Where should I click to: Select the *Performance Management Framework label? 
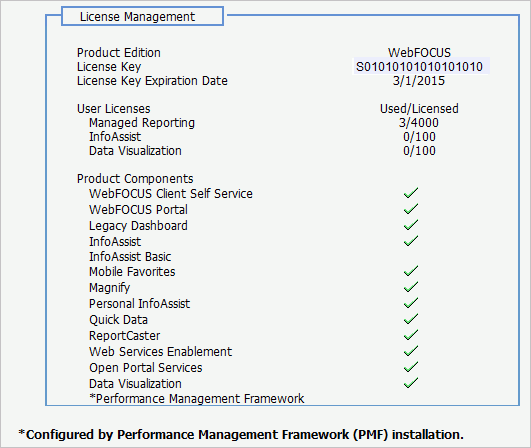197,399
